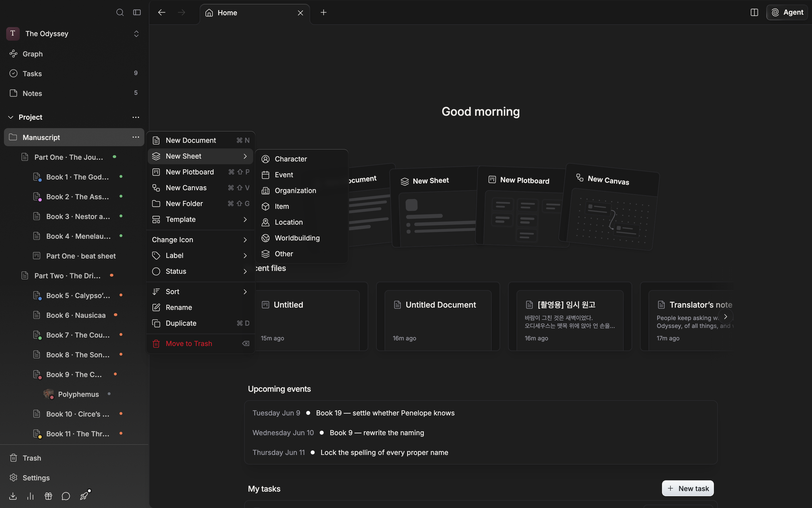812x508 pixels.
Task: Create an Item sheet
Action: click(302, 206)
